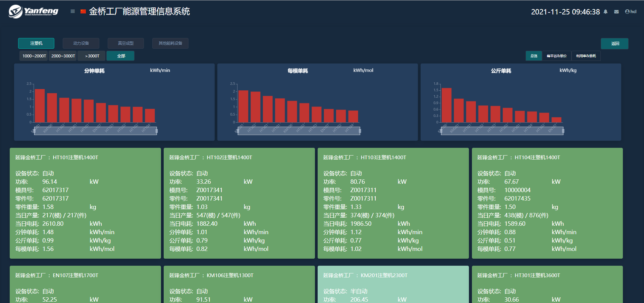Switch to the 注塑机 tab
The width and height of the screenshot is (644, 303).
(x=36, y=43)
